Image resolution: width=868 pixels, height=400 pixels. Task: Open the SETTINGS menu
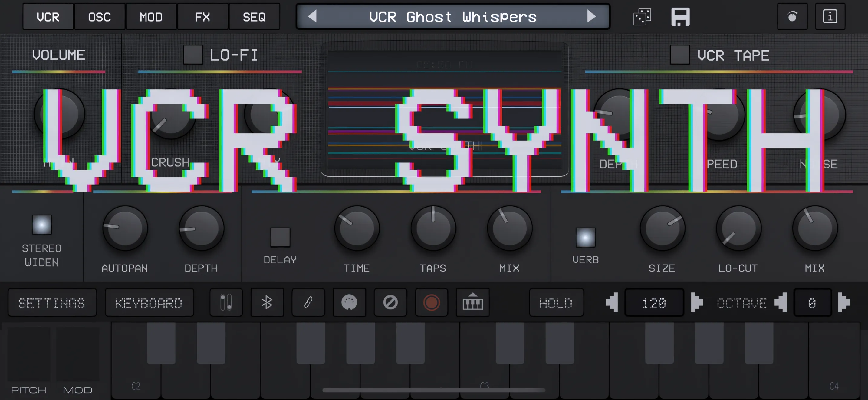52,302
